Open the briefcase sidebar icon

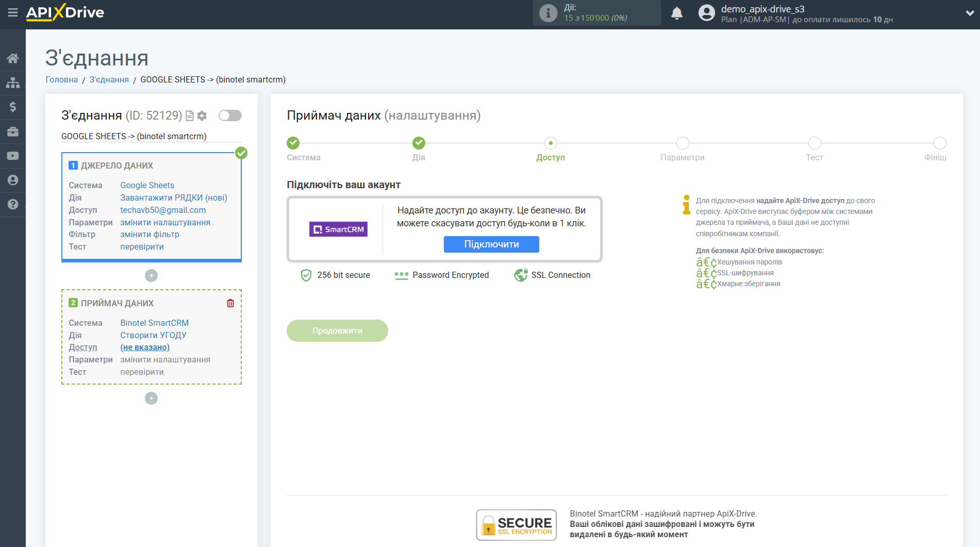coord(13,131)
